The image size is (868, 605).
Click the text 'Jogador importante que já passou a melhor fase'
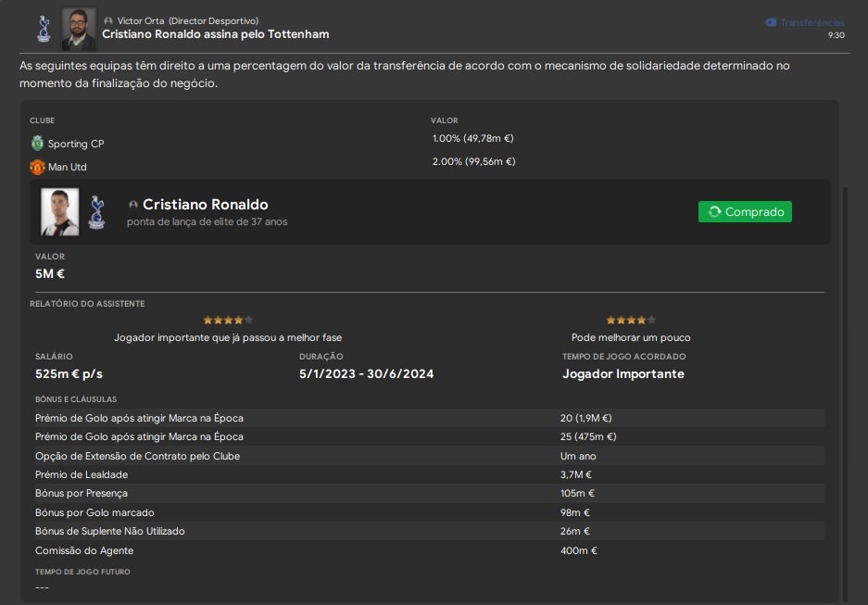(x=228, y=337)
